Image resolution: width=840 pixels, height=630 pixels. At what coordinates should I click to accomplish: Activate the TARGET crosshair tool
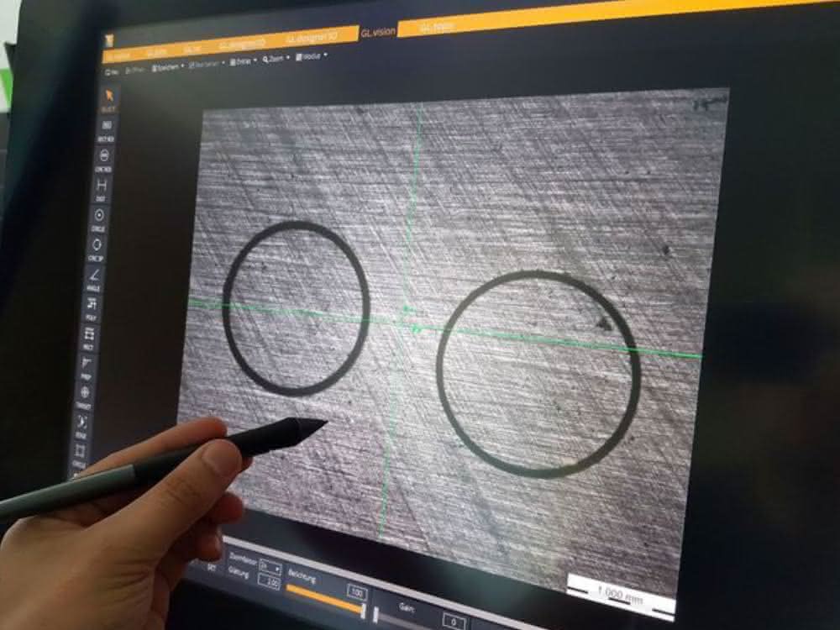[x=84, y=396]
